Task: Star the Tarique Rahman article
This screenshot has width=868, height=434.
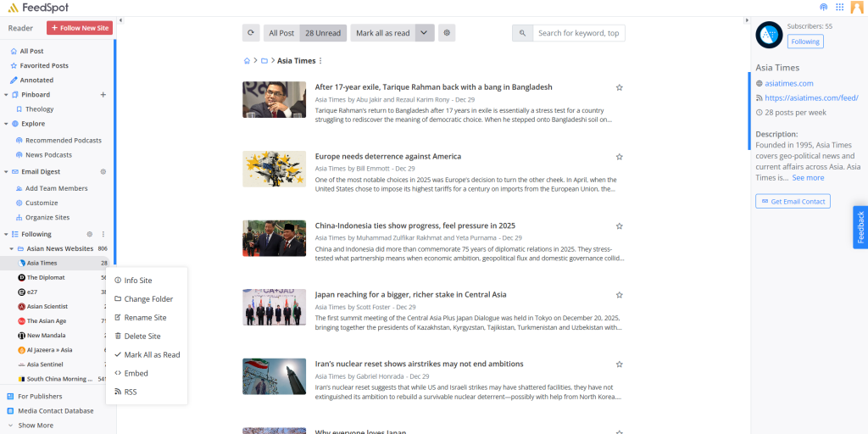Action: 620,87
